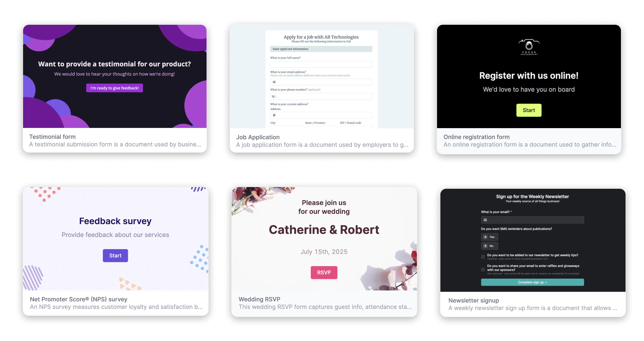
Task: Click Start button on feedback survey
Action: coord(115,255)
